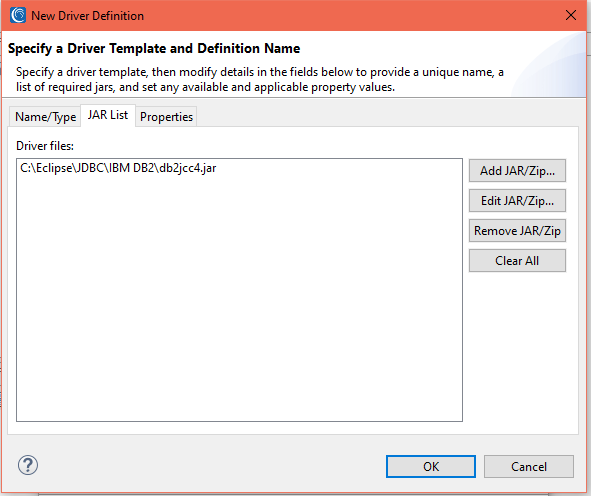
Task: Open the help question mark icon
Action: 28,465
